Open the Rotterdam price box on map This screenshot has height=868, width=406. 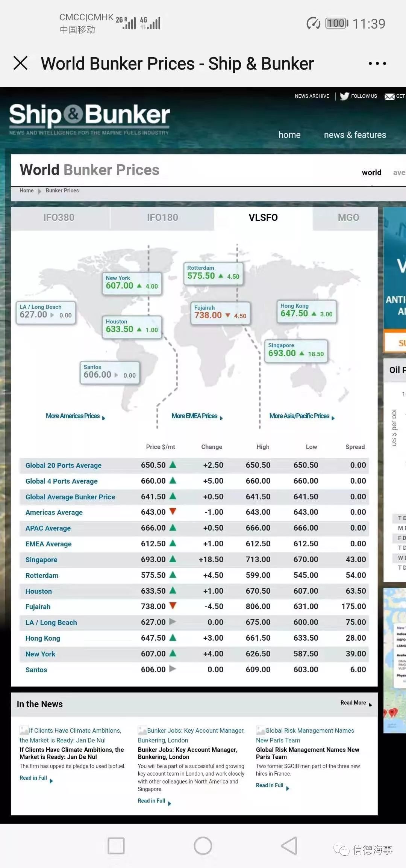(x=214, y=273)
